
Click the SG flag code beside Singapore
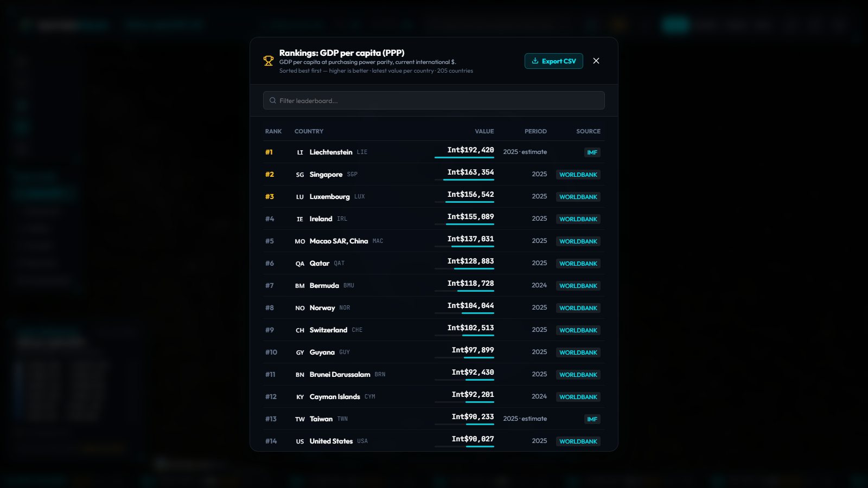[300, 175]
